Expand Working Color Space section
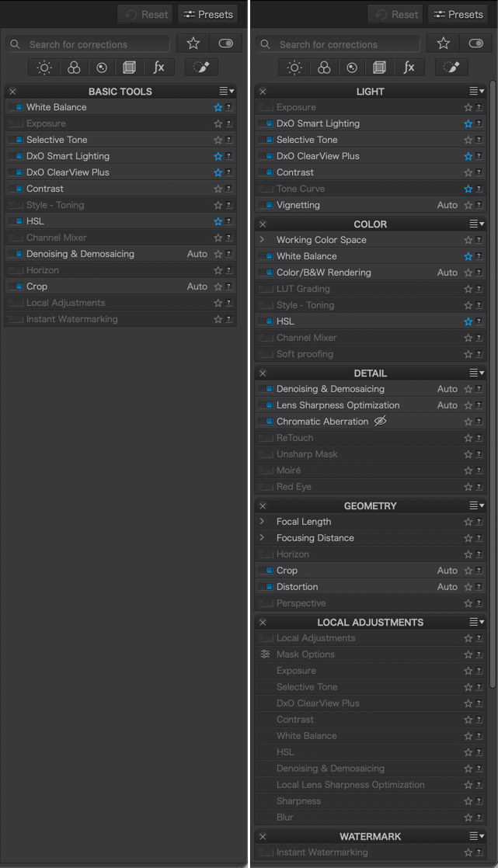 (263, 240)
